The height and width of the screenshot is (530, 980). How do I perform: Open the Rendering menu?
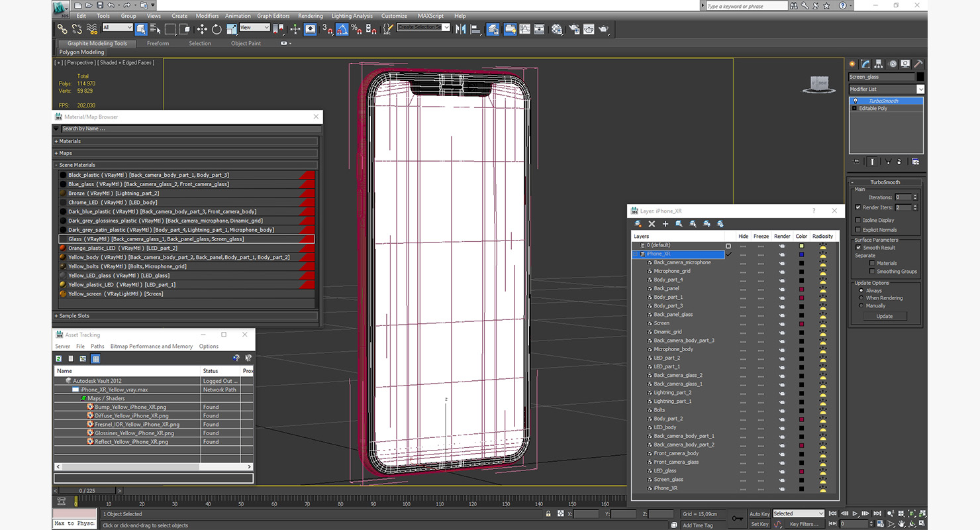click(311, 16)
